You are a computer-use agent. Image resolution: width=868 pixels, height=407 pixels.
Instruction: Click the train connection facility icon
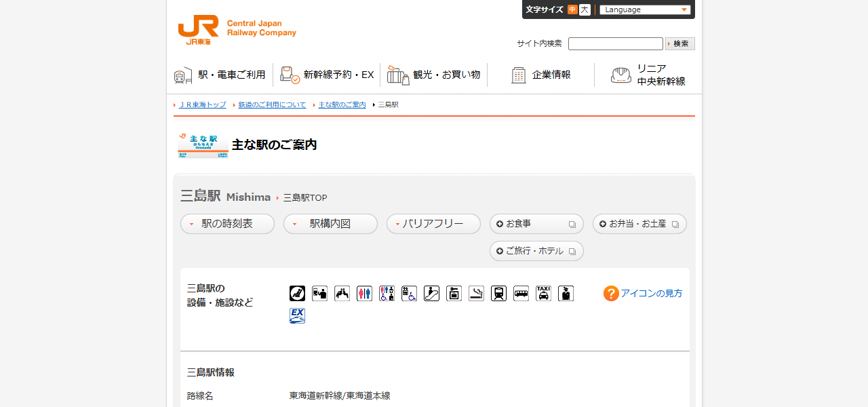coord(498,293)
